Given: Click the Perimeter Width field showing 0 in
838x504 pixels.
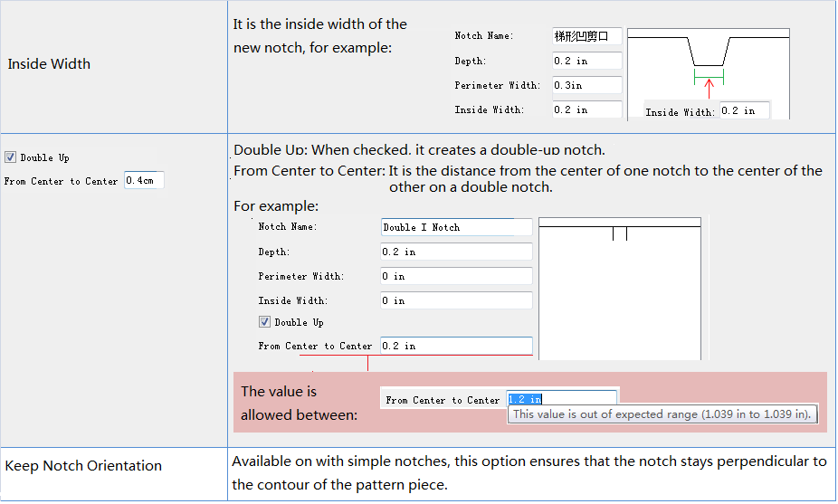Looking at the screenshot, I should 456,276.
